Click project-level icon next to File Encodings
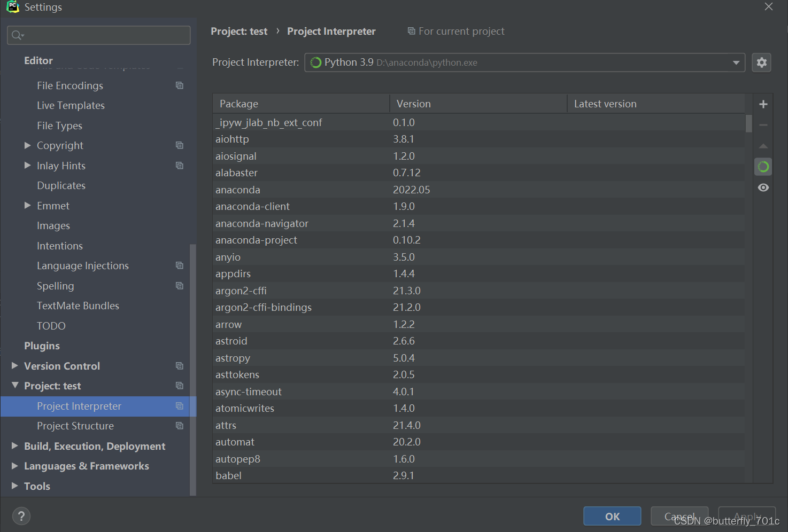788x532 pixels. 180,85
